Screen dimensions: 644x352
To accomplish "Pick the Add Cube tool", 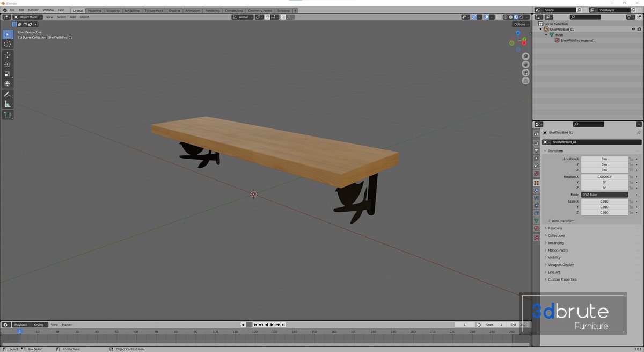I will (8, 115).
